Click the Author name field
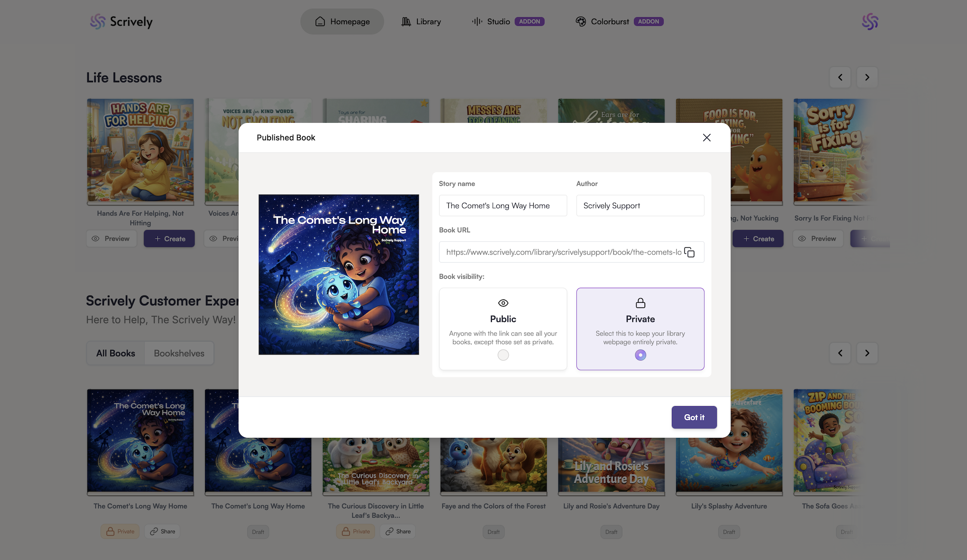 coord(640,206)
